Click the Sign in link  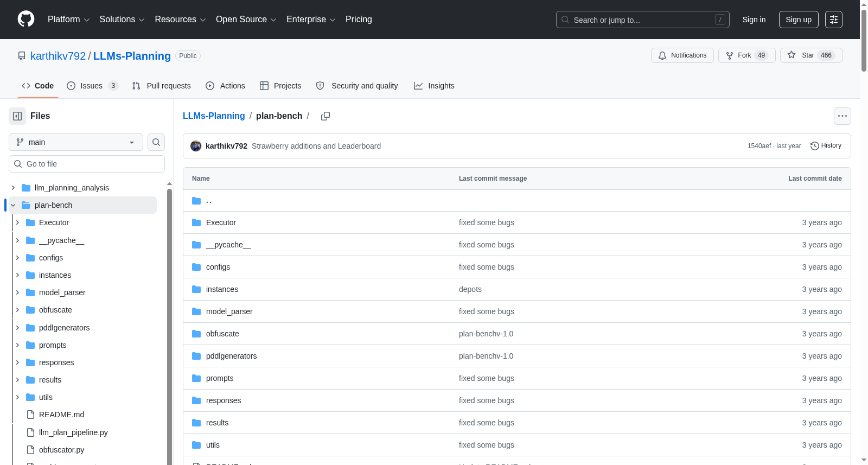point(754,20)
